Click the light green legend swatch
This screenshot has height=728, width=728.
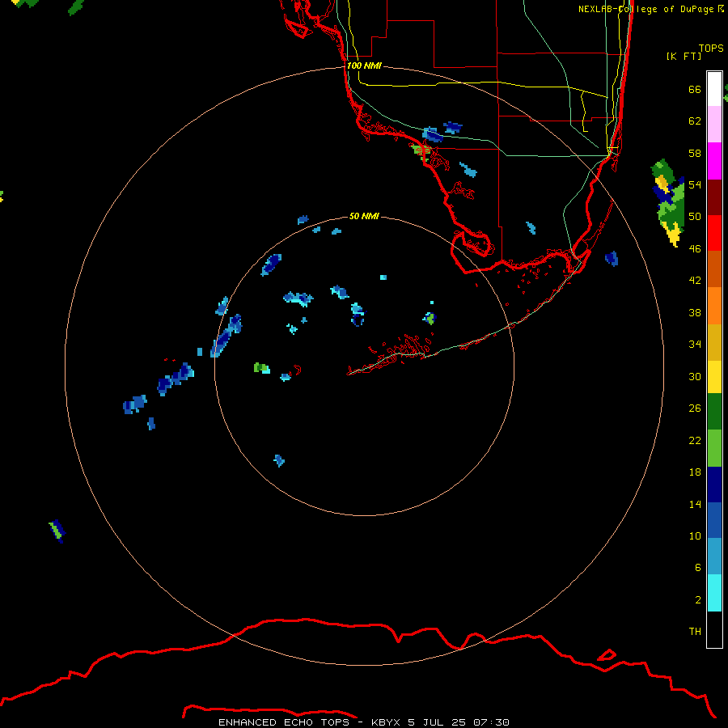[714, 448]
